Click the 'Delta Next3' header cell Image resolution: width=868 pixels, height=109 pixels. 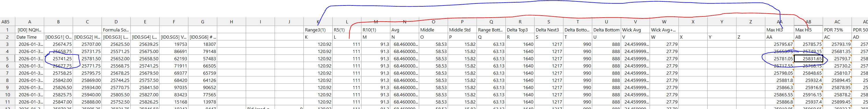(x=549, y=30)
